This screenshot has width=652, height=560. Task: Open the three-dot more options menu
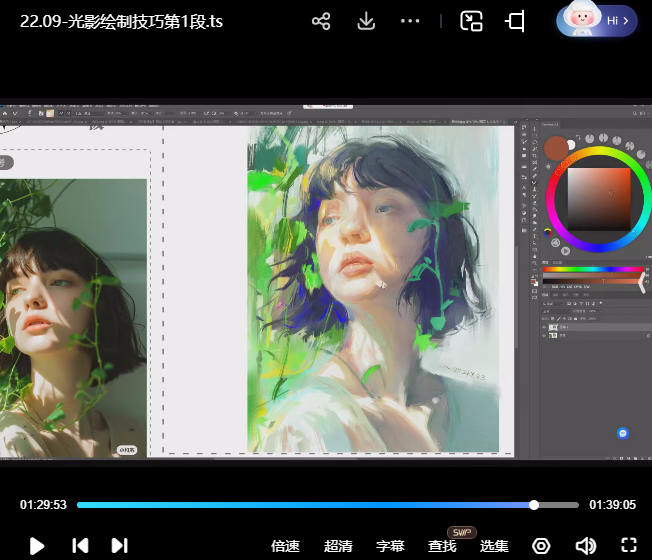click(x=410, y=21)
